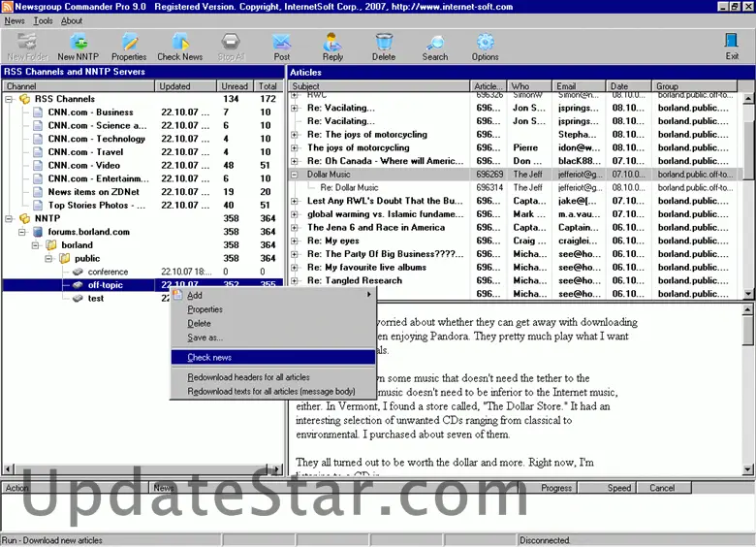756x547 pixels.
Task: Click the articles list vertical scrollbar down arrow
Action: (748, 293)
